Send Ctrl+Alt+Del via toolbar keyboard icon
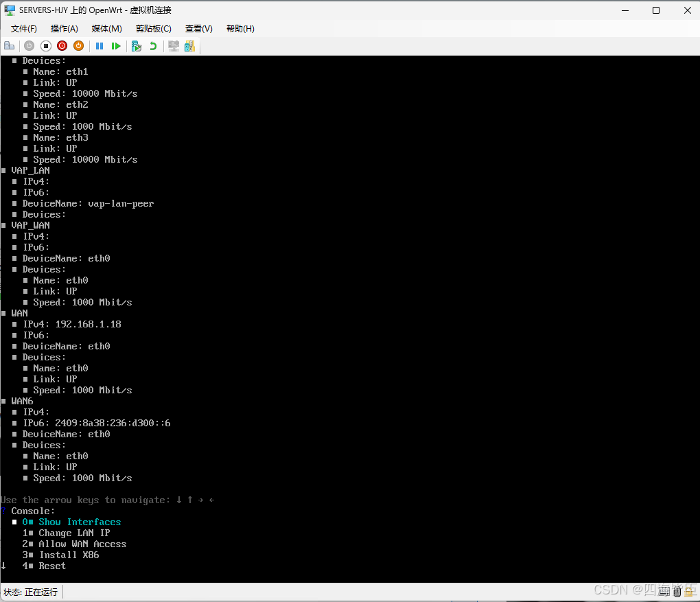 tap(10, 46)
